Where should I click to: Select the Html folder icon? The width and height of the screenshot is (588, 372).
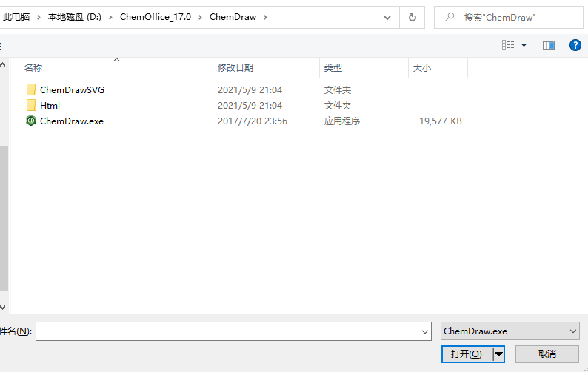pyautogui.click(x=31, y=105)
